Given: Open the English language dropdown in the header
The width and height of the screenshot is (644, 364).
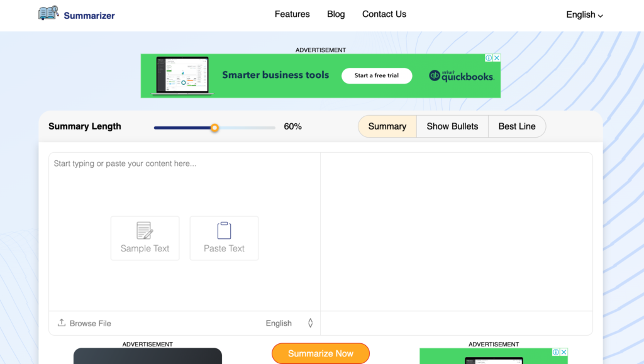Looking at the screenshot, I should [584, 14].
